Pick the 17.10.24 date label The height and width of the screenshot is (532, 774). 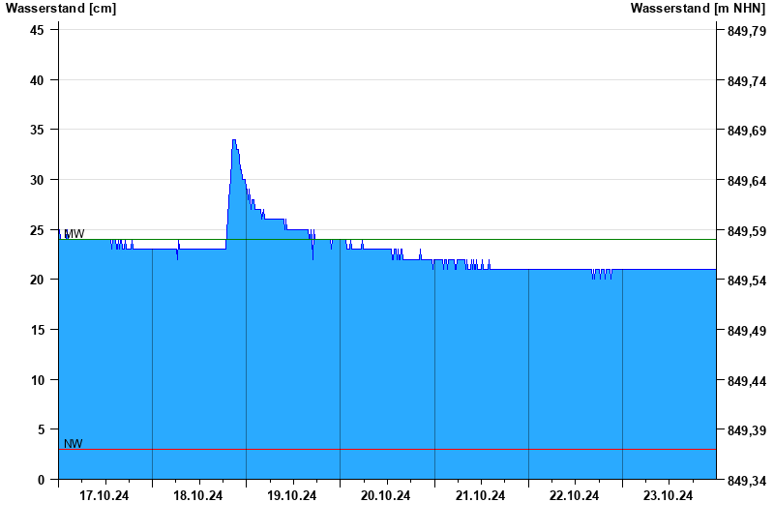(x=104, y=495)
